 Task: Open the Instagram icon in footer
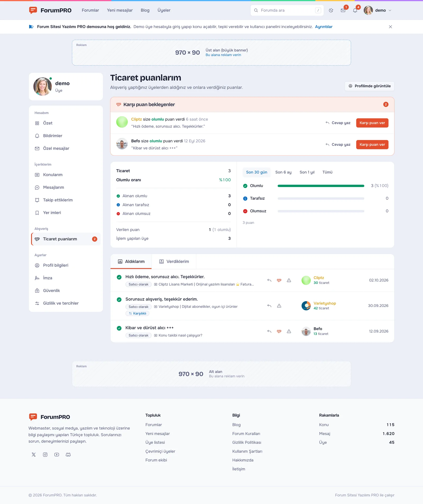pos(45,455)
